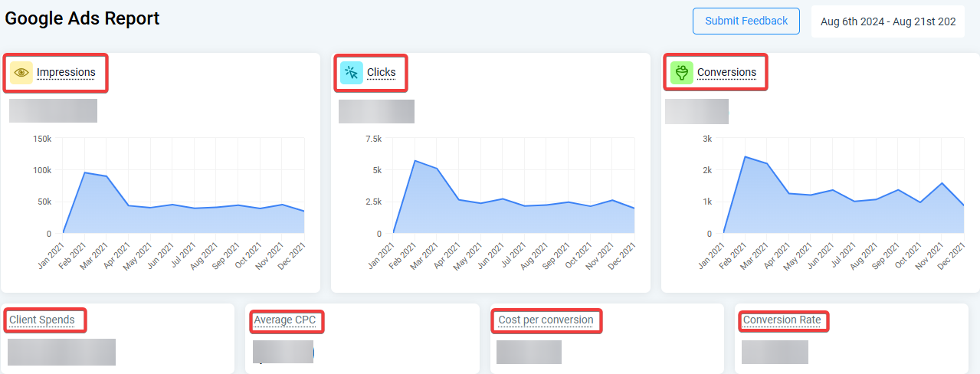The height and width of the screenshot is (374, 980).
Task: Click the blurred value under Client Spends
Action: click(61, 352)
